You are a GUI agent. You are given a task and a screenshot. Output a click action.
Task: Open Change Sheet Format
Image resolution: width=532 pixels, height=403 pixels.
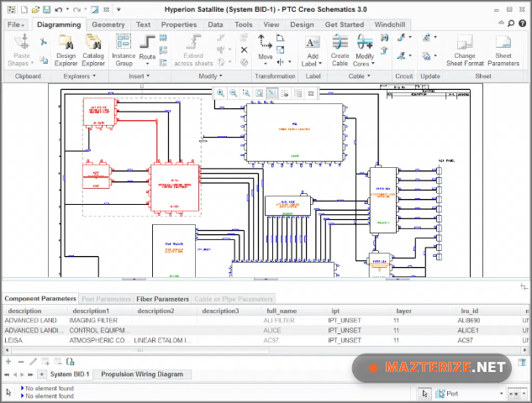click(465, 50)
